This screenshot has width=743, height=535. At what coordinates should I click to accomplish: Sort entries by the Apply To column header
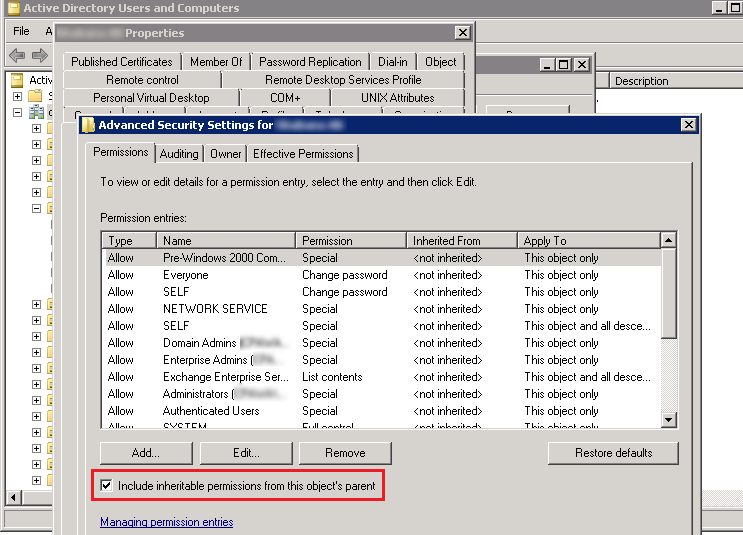(x=589, y=241)
